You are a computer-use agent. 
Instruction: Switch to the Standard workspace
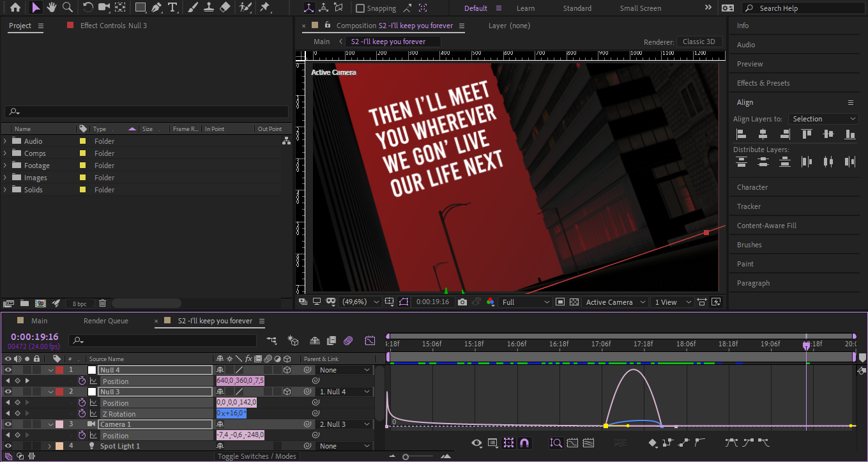[577, 8]
